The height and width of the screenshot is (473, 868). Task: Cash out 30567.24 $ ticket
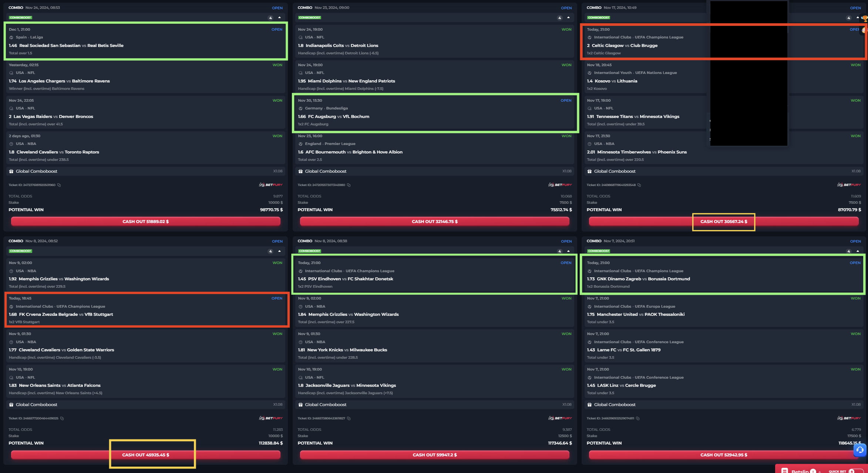(724, 222)
